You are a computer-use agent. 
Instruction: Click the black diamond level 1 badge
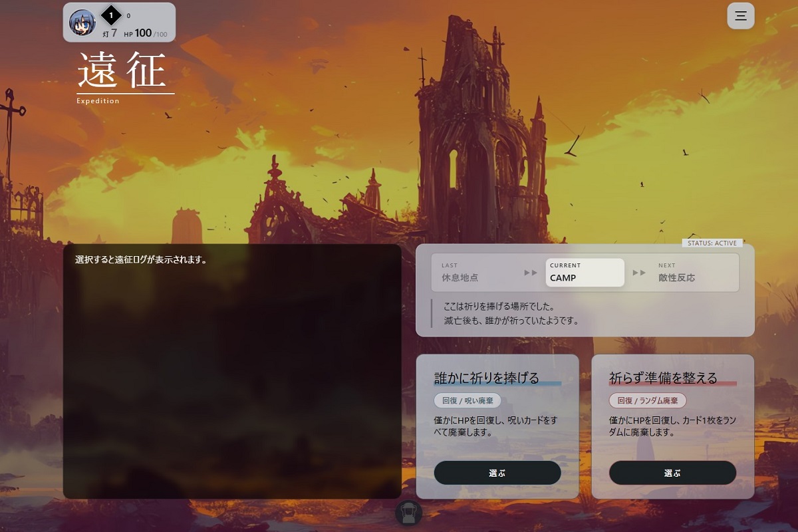111,15
